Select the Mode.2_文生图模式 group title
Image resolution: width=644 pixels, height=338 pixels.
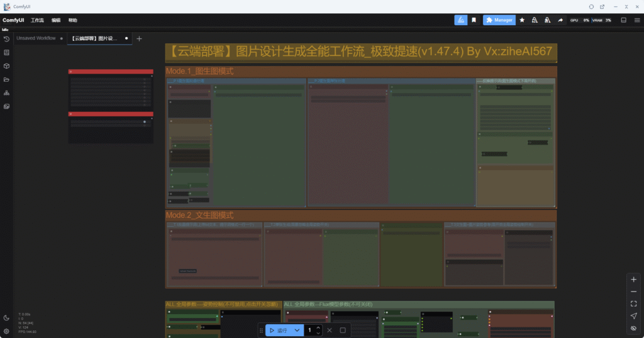point(199,215)
